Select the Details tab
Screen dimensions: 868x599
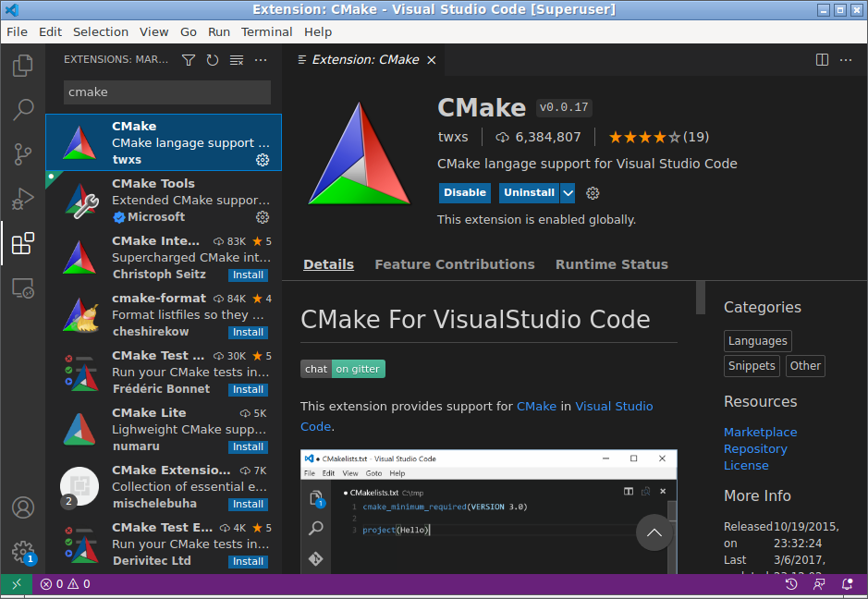tap(328, 264)
